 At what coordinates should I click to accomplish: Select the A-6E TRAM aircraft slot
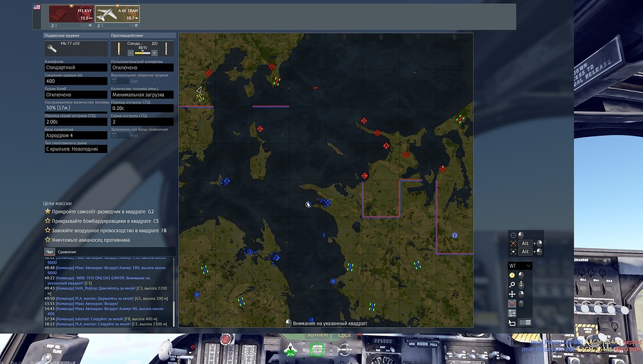[118, 14]
